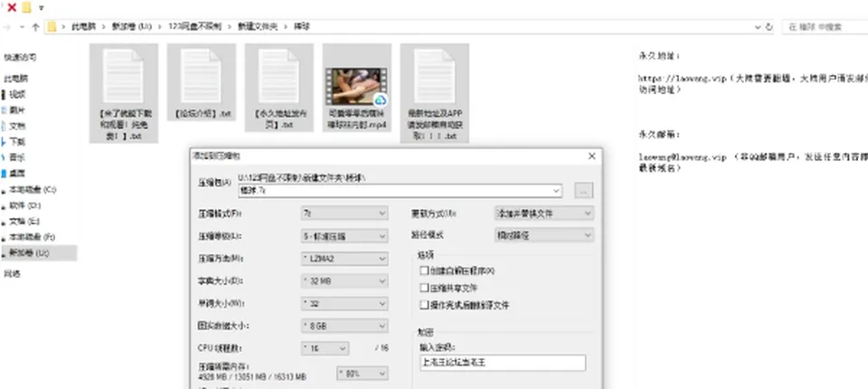Image resolution: width=868 pixels, height=389 pixels.
Task: Click the https://laowang.vip address in the text pane
Action: coord(682,80)
